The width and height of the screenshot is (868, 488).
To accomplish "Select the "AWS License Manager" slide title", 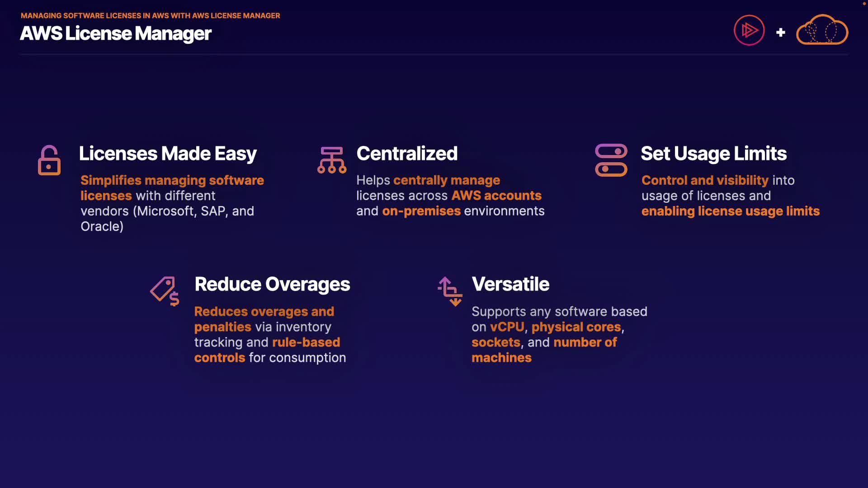I will (116, 33).
